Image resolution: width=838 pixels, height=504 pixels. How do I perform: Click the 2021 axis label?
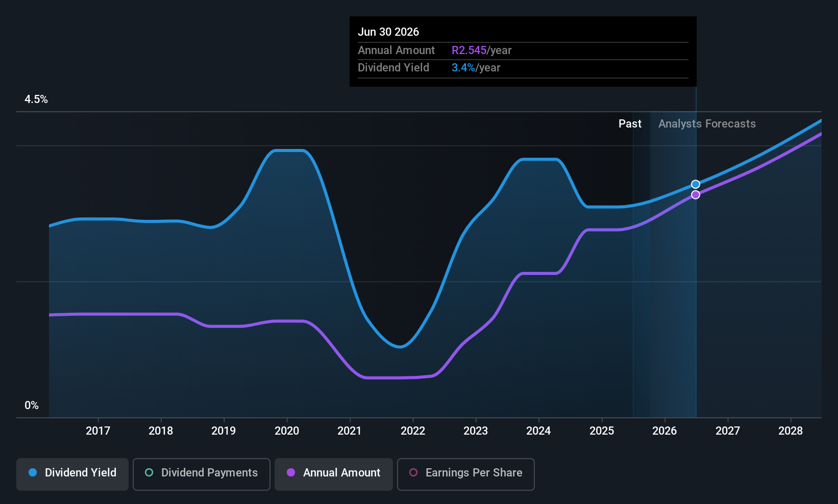(x=350, y=431)
